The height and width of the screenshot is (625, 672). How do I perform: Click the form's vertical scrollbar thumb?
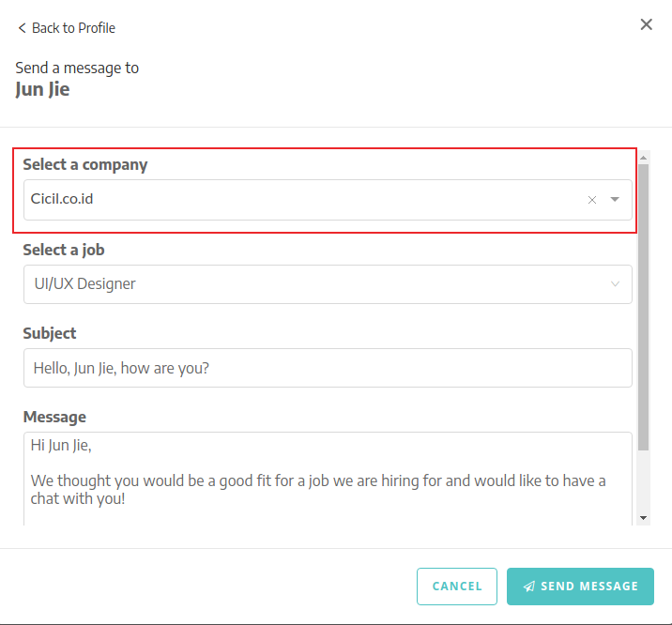click(x=643, y=300)
